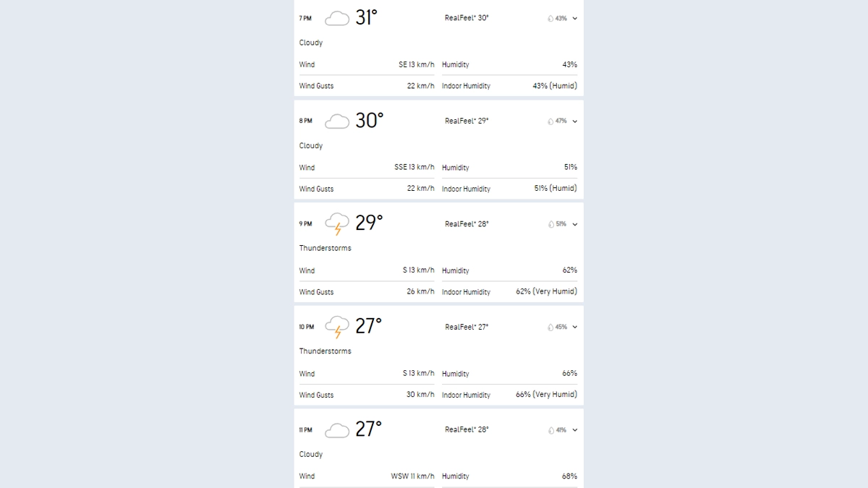Click the cloud icon for 7 PM
868x488 pixels.
click(337, 18)
